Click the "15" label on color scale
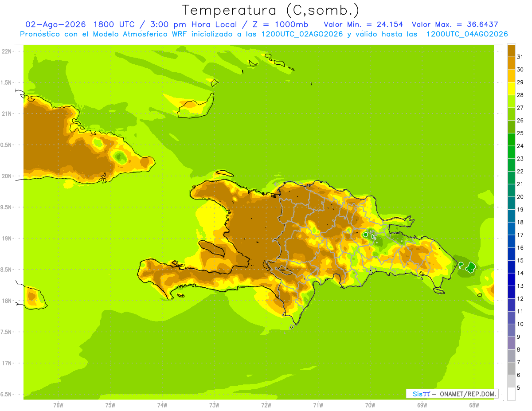 (x=520, y=260)
